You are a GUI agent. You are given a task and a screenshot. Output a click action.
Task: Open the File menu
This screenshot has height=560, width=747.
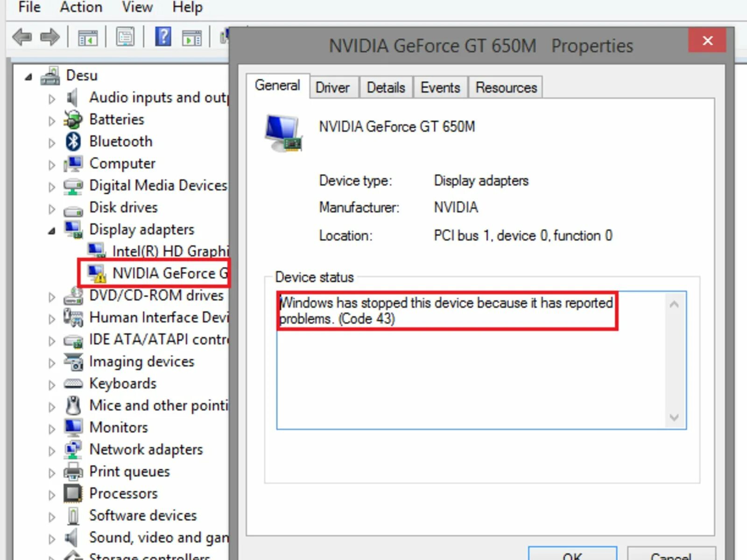tap(29, 7)
